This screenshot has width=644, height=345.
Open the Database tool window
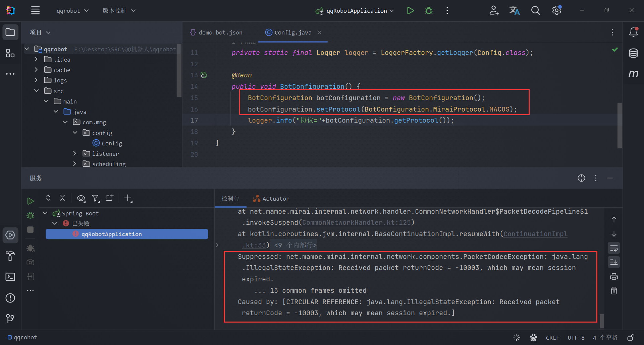click(x=633, y=53)
